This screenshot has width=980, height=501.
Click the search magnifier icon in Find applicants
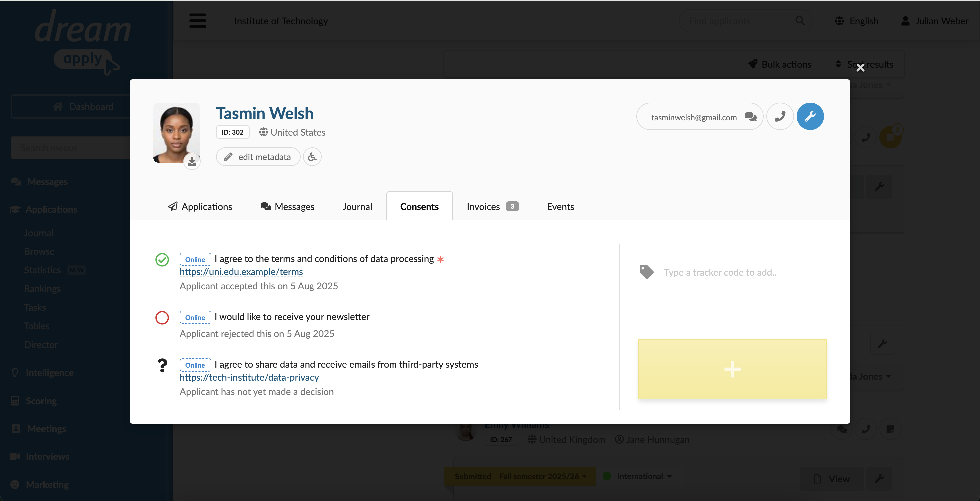tap(800, 21)
